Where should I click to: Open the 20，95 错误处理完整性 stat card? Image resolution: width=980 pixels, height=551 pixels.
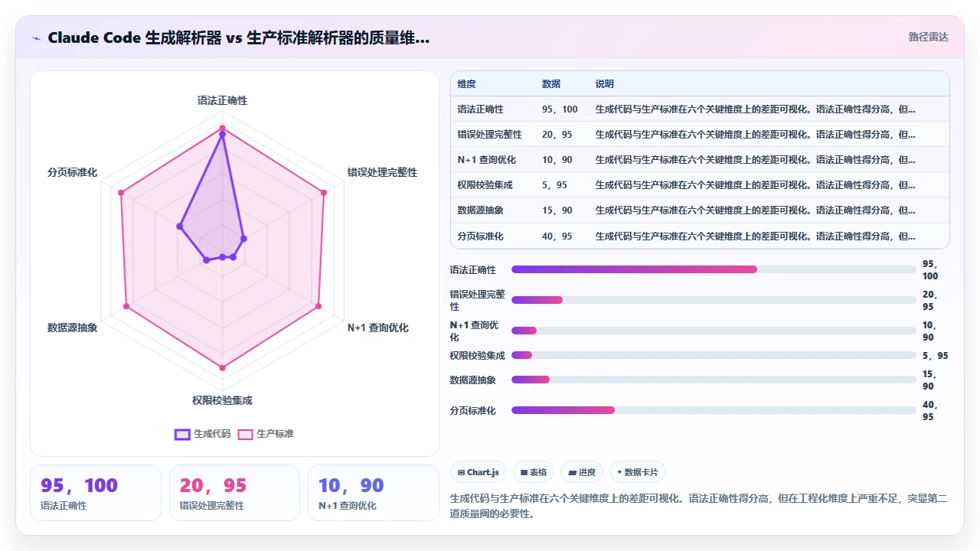point(234,493)
